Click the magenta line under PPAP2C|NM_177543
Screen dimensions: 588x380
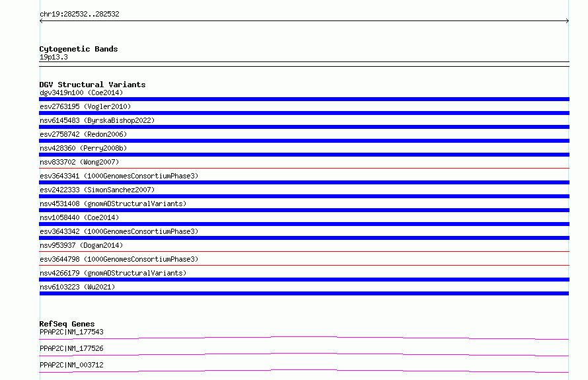click(x=304, y=338)
